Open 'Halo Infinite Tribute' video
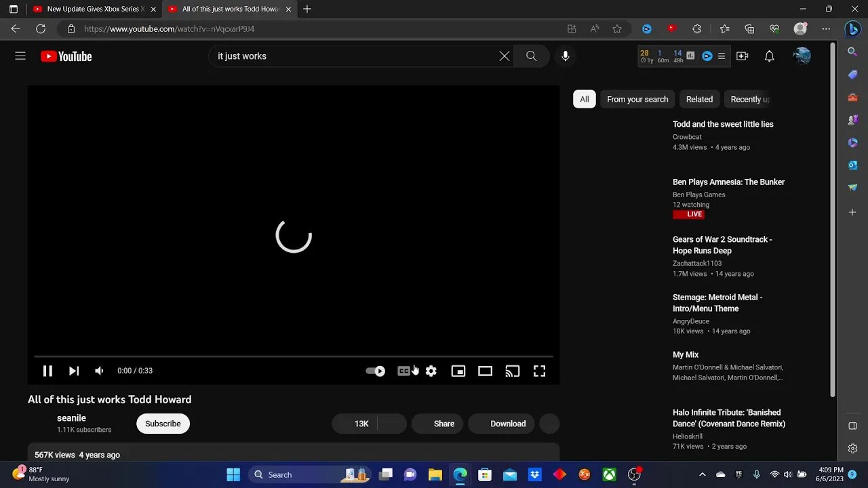 (x=729, y=418)
